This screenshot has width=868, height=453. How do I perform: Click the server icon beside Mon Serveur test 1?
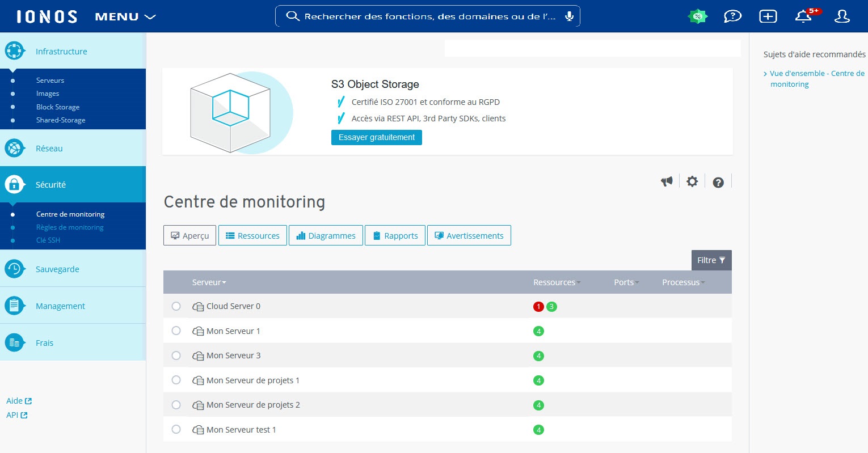198,430
